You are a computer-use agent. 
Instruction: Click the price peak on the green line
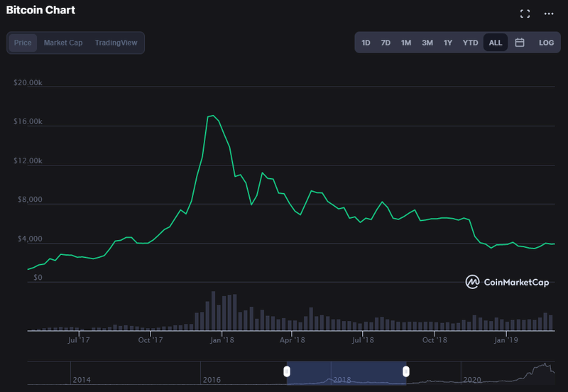click(212, 115)
